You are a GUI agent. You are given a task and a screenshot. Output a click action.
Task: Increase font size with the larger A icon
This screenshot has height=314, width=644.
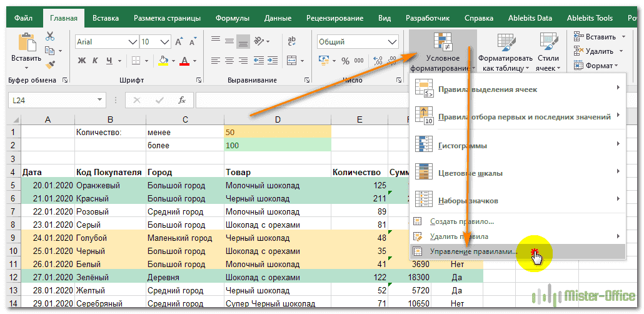coord(179,42)
